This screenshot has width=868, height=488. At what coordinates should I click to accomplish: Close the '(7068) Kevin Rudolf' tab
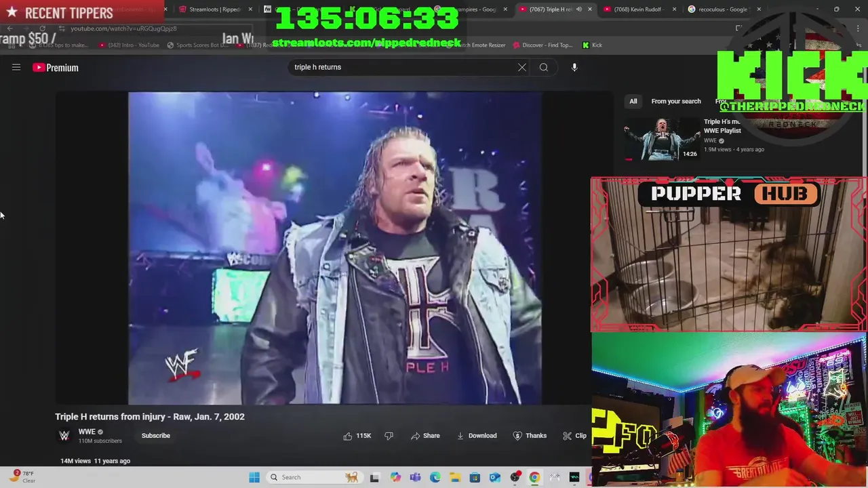(675, 9)
